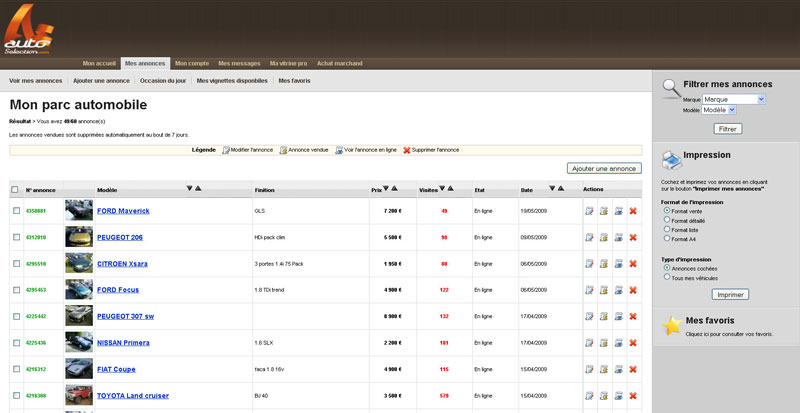
Task: Select the Format liste radio button
Action: (x=667, y=229)
